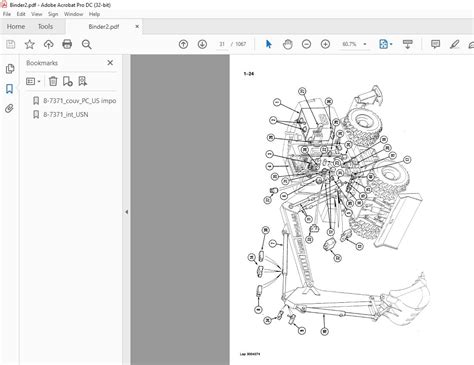This screenshot has width=474, height=365.
Task: Switch to the Tools tab
Action: (45, 26)
